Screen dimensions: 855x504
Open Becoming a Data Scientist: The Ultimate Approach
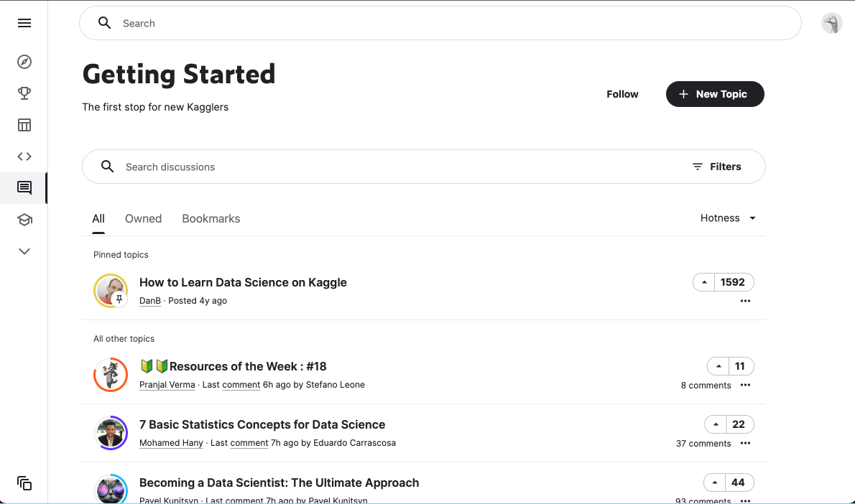click(x=279, y=482)
